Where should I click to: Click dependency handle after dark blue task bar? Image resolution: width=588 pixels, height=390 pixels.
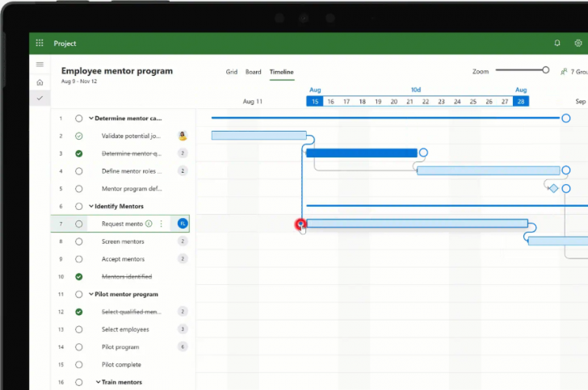(x=423, y=153)
